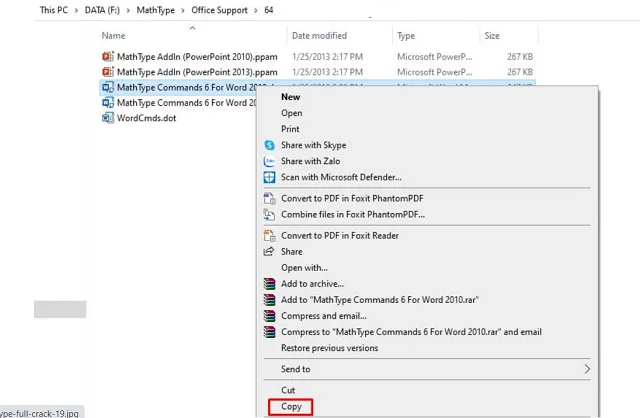Screen dimensions: 640x418
Task: Click the Skype icon in the context menu
Action: click(269, 145)
